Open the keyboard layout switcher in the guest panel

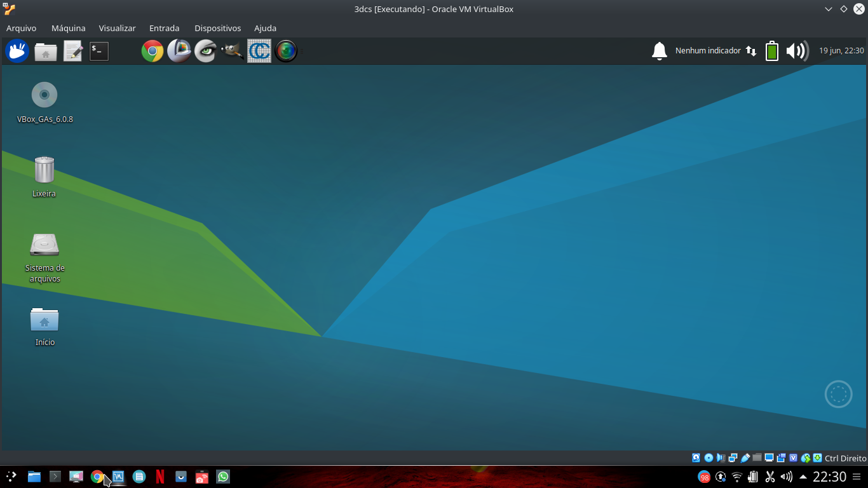coord(750,51)
